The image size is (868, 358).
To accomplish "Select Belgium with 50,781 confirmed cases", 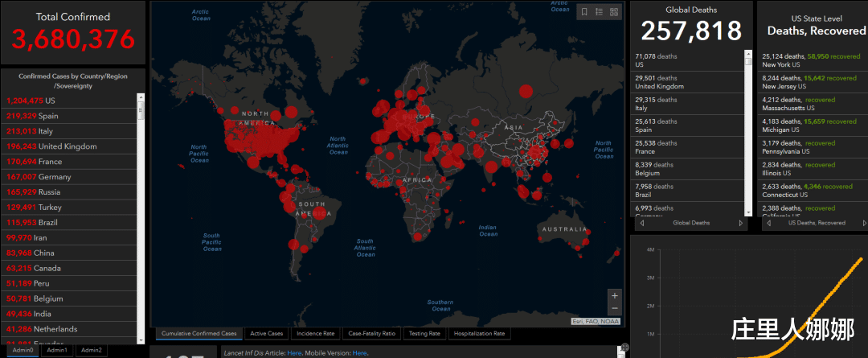I will pyautogui.click(x=68, y=298).
